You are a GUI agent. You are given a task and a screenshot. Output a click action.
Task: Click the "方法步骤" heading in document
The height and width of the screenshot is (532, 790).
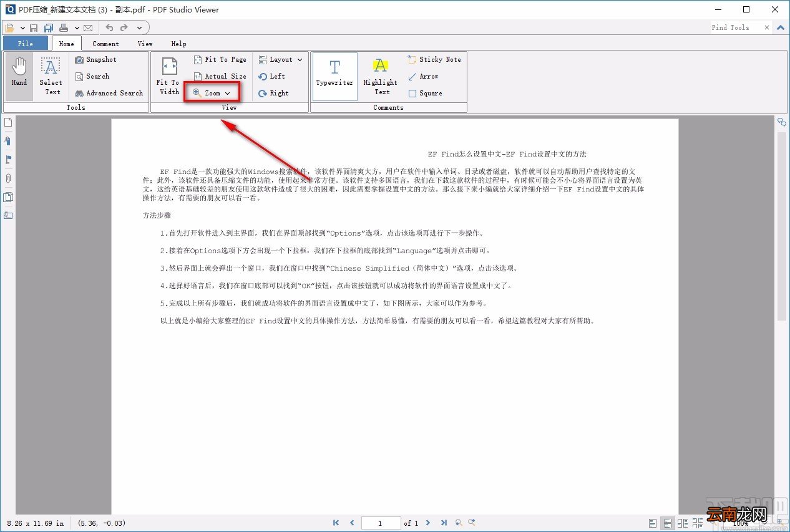[x=157, y=215]
